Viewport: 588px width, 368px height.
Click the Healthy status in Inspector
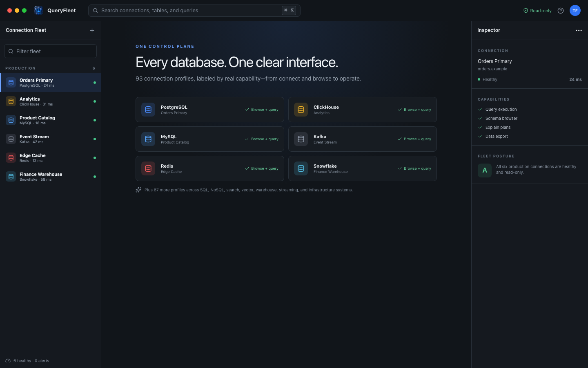(488, 80)
